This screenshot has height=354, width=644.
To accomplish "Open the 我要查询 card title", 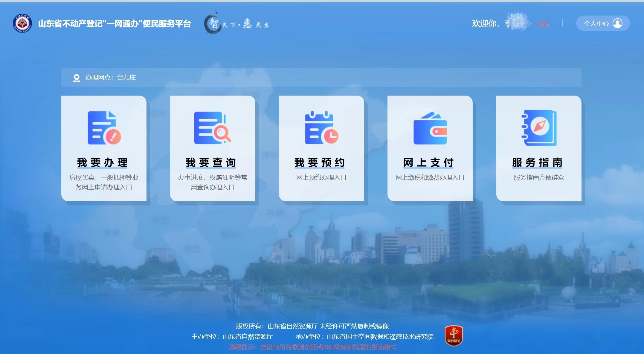I will pyautogui.click(x=211, y=163).
